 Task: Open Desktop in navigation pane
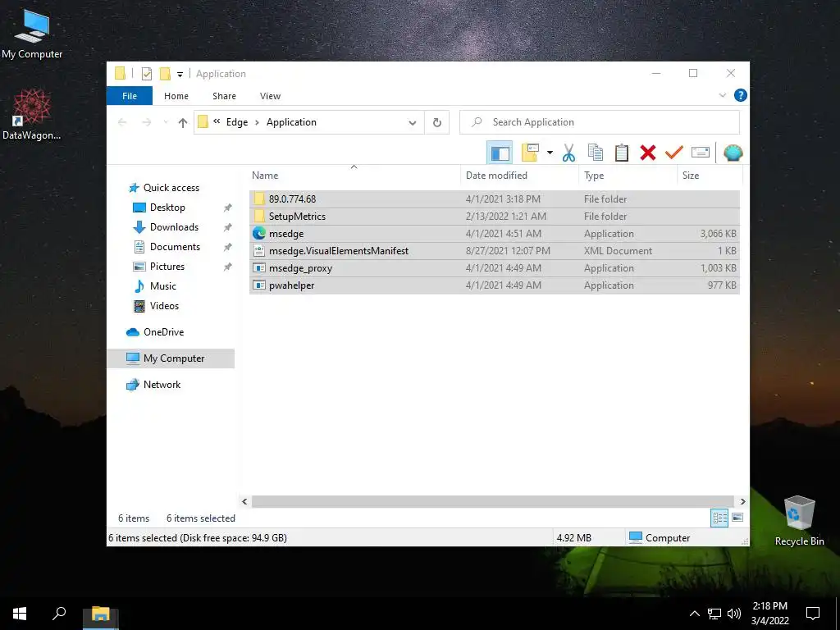pyautogui.click(x=167, y=208)
